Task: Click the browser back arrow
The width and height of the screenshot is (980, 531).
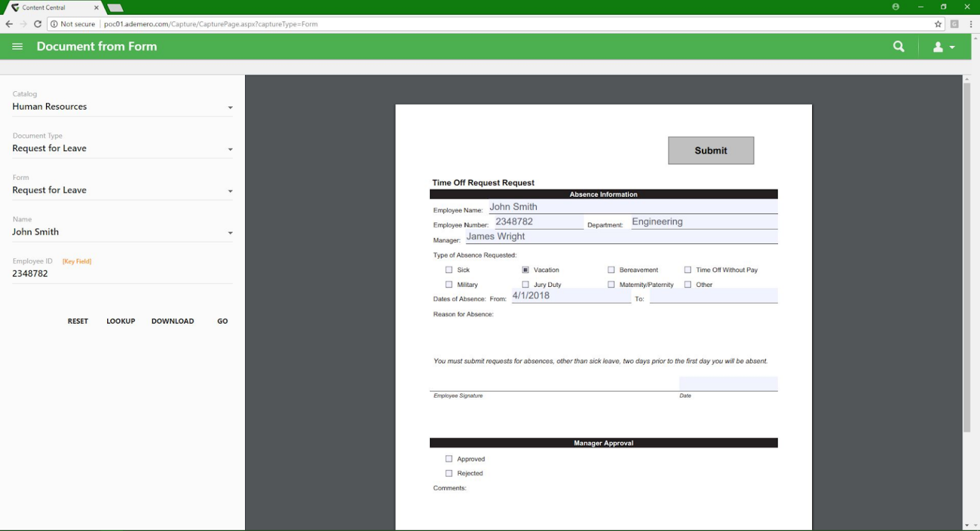Action: pos(9,24)
